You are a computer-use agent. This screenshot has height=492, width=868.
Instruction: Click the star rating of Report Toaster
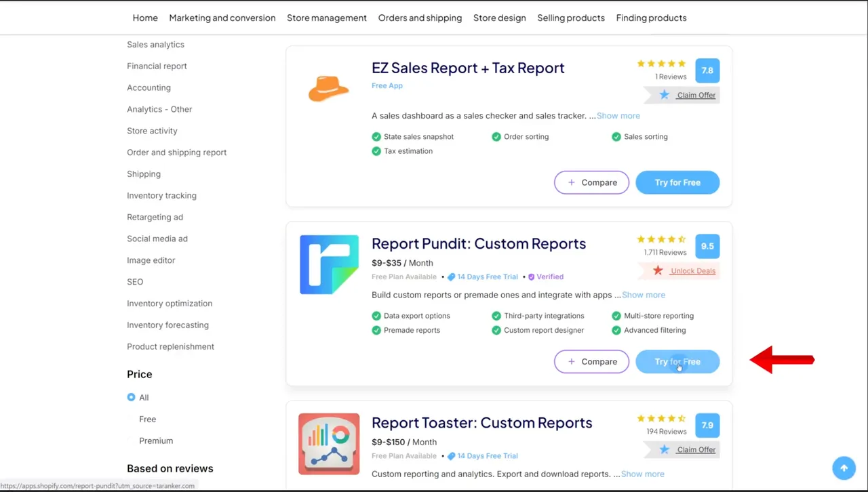[661, 418]
